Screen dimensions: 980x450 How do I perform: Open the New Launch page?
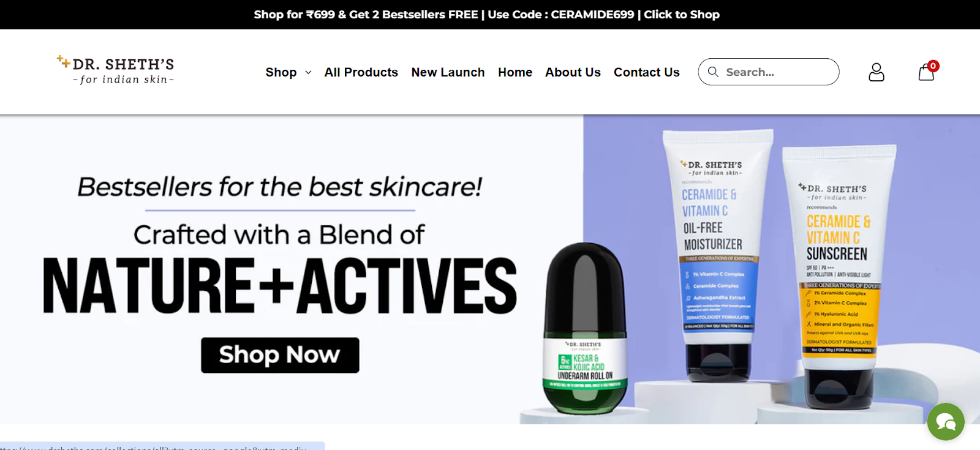pos(448,72)
